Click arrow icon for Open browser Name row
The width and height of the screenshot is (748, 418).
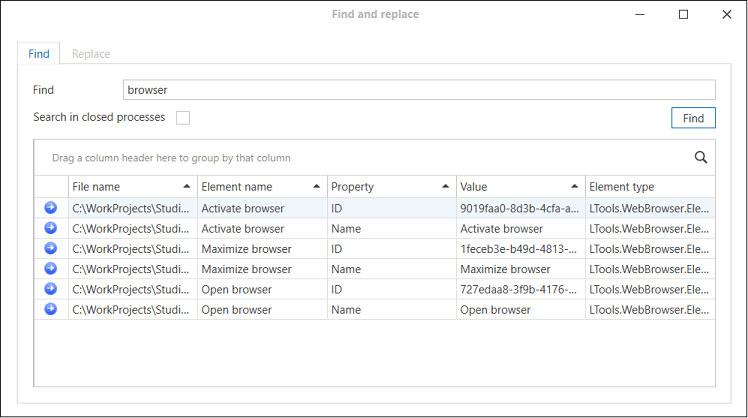[x=51, y=309]
